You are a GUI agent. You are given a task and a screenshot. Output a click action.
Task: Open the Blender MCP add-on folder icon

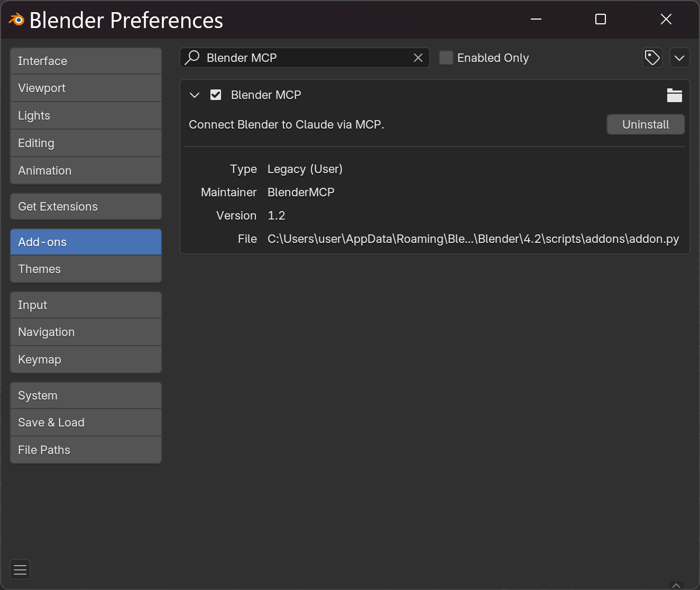674,95
